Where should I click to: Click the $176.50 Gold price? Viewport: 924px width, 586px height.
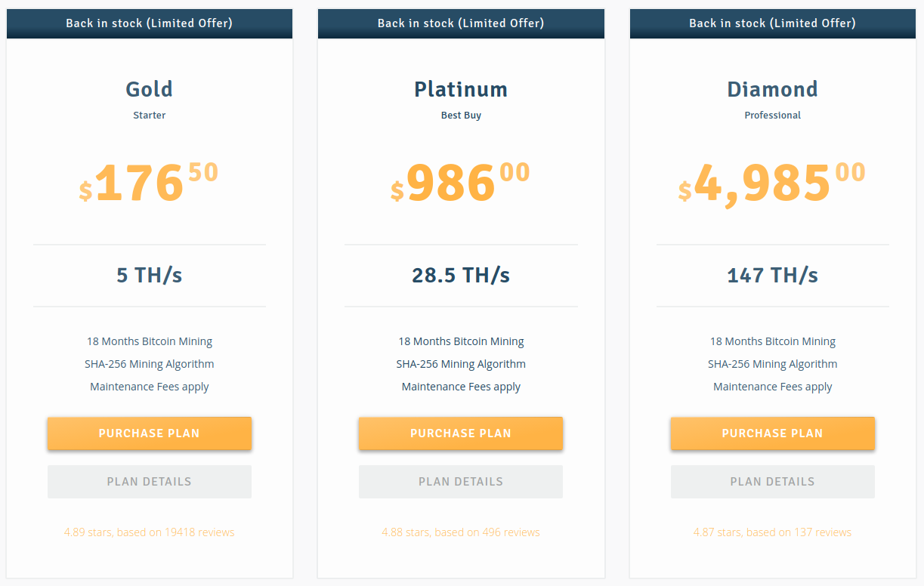click(149, 184)
